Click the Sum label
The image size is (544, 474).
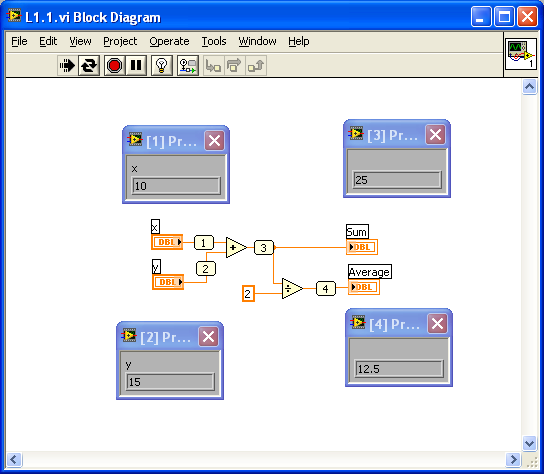point(357,232)
